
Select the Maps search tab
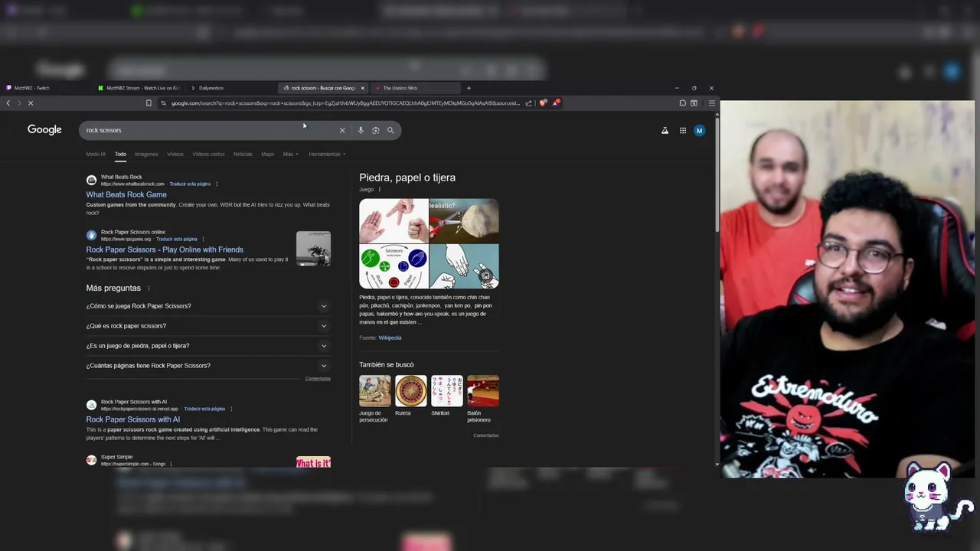pos(267,155)
